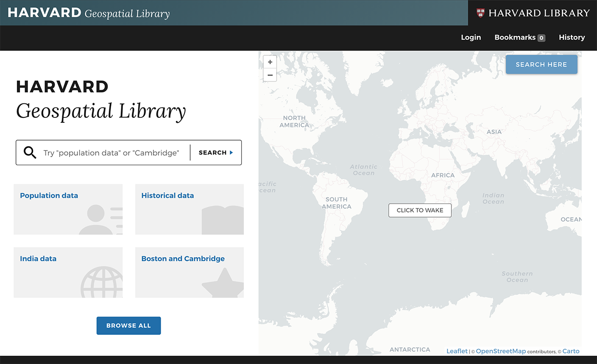The width and height of the screenshot is (597, 364).
Task: Click the magnifying glass search icon
Action: point(30,152)
